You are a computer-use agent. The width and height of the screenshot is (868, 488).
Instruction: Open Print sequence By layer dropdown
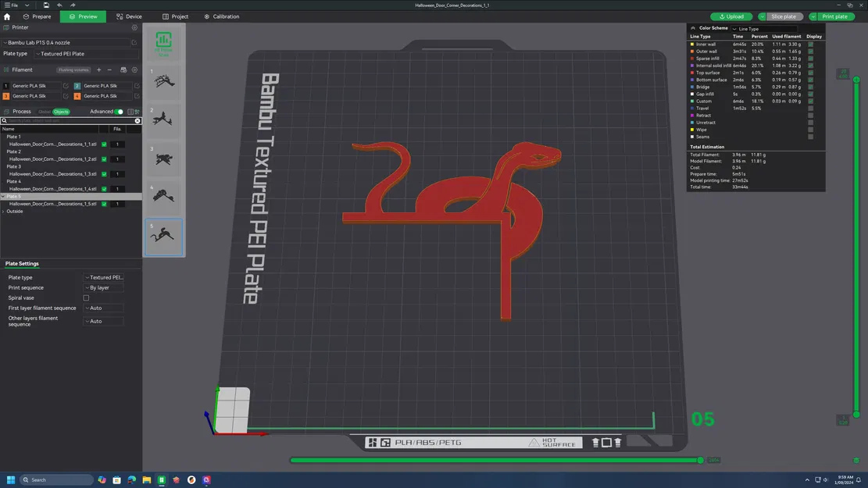[104, 287]
